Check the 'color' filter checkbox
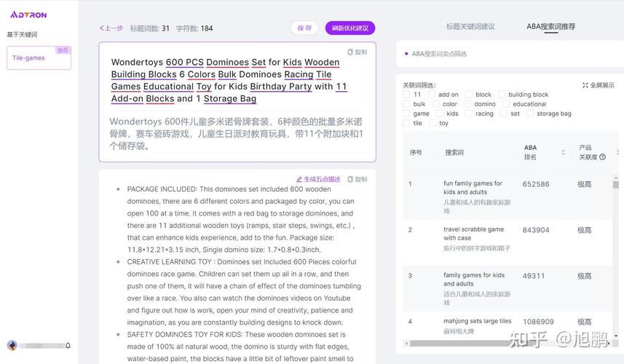 435,104
